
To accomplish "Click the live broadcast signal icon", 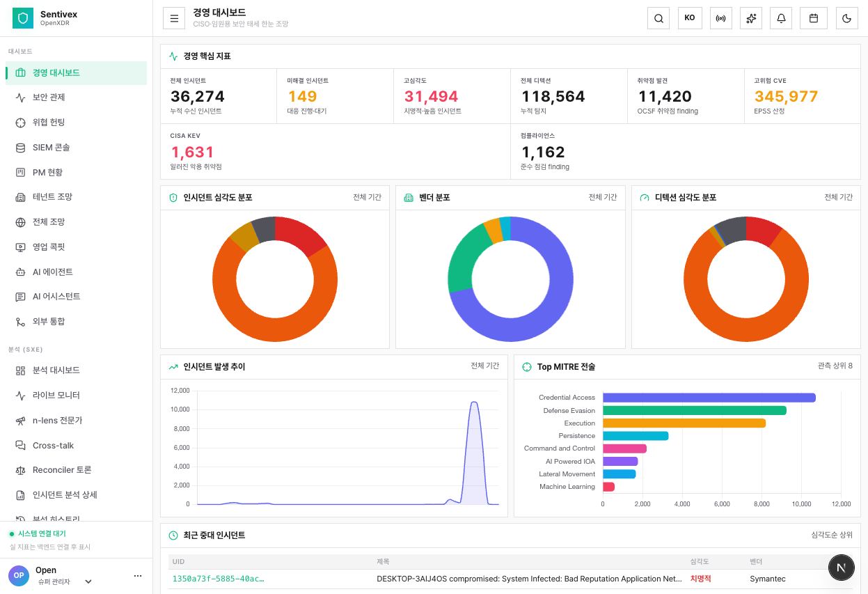I will click(720, 18).
